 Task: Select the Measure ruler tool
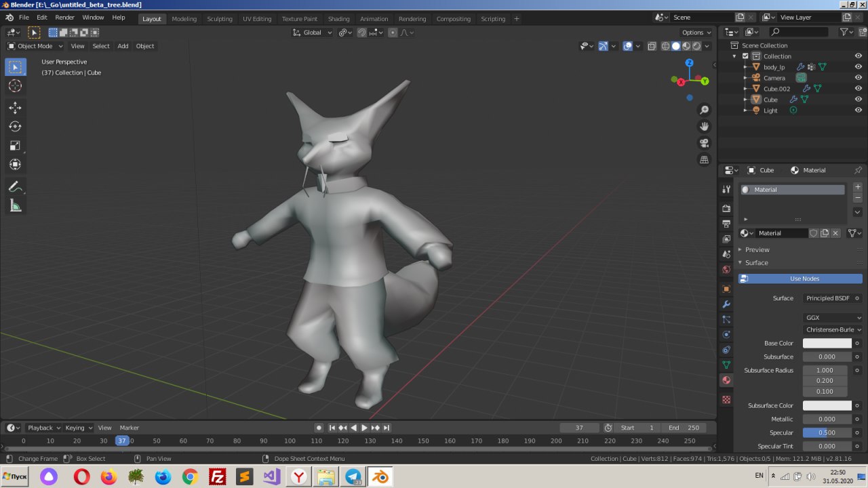tap(15, 205)
